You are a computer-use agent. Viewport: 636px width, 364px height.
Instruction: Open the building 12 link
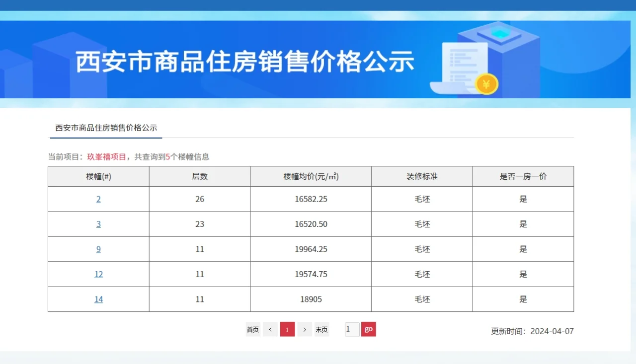(98, 274)
